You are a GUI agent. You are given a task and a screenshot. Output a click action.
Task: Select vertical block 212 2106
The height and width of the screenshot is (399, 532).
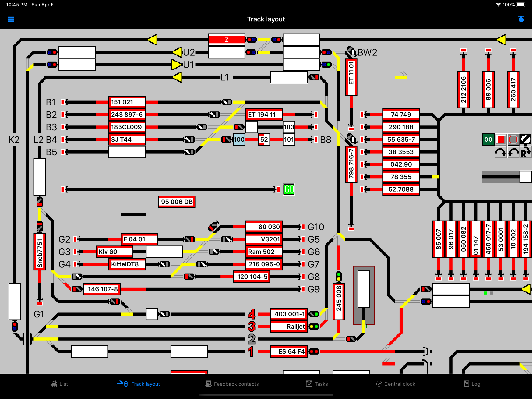click(463, 90)
